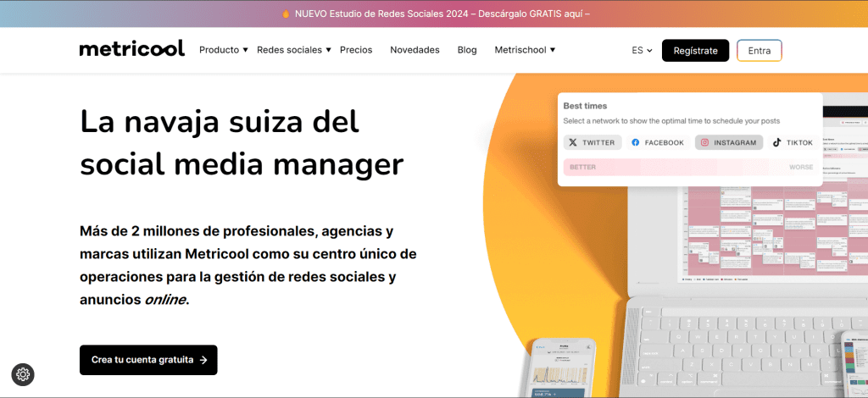Expand the Redes sociales dropdown
Image resolution: width=868 pixels, height=398 pixels.
(x=294, y=50)
